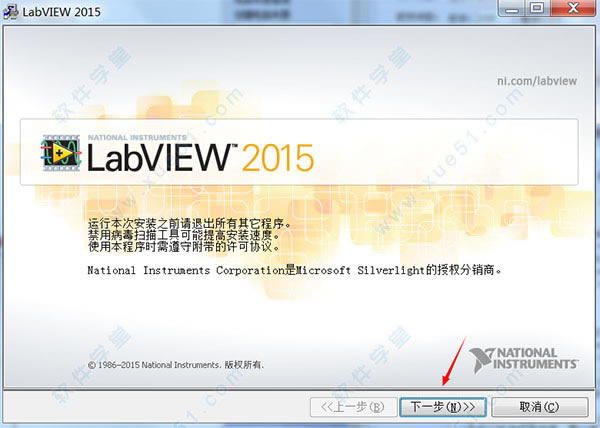
Task: Close the LabVIEW 2015 installer window
Action: click(x=573, y=8)
